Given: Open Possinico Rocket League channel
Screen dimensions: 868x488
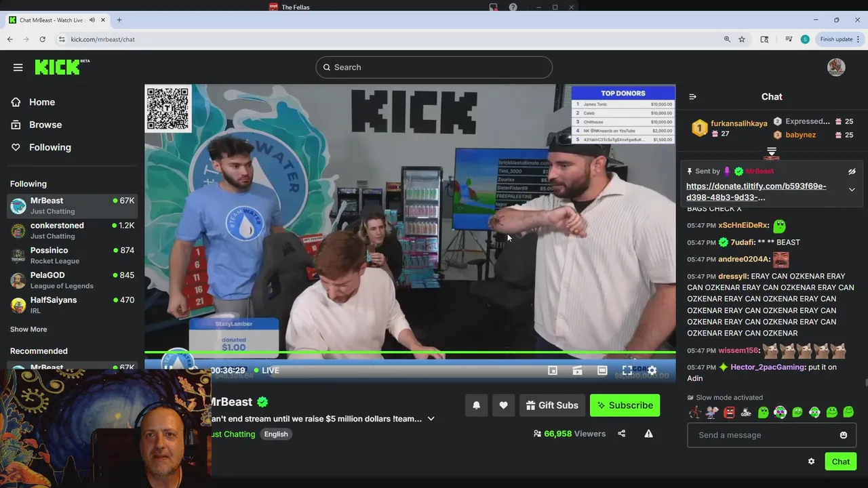Looking at the screenshot, I should [72, 256].
